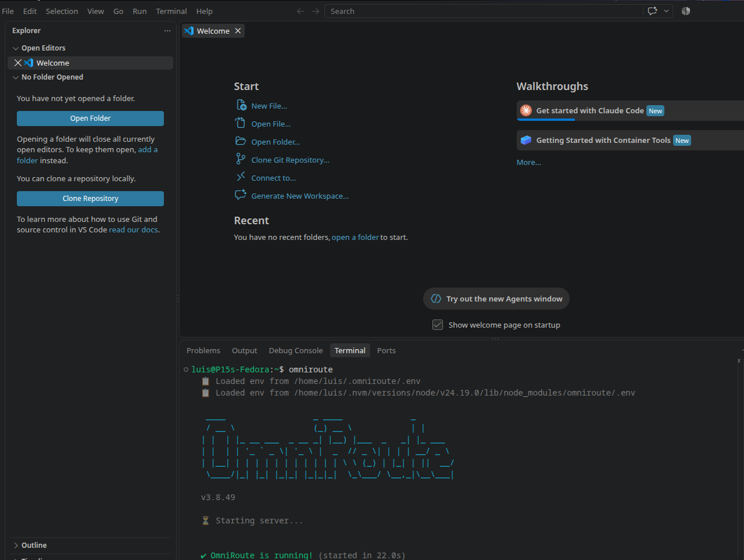The image size is (744, 560).
Task: Click the Agents window code-bracket icon
Action: [436, 299]
